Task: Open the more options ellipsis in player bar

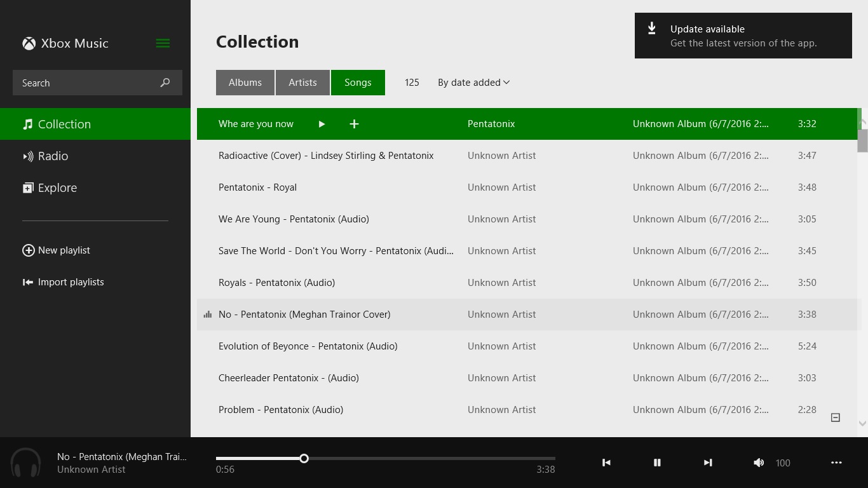Action: [836, 463]
